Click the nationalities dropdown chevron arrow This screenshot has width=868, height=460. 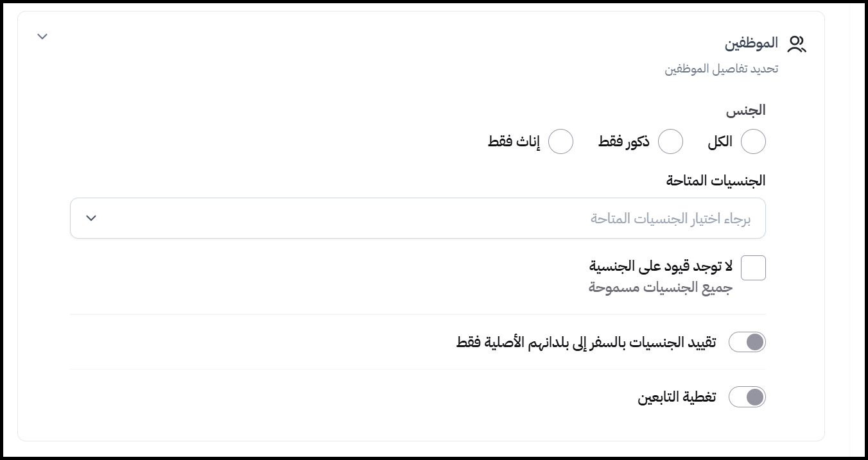pyautogui.click(x=91, y=218)
